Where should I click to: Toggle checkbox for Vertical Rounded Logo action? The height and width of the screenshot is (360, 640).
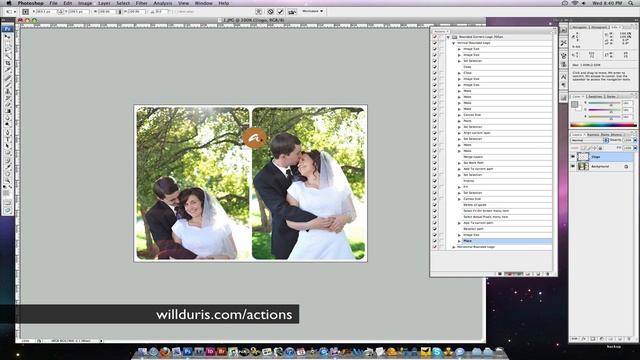coord(435,43)
